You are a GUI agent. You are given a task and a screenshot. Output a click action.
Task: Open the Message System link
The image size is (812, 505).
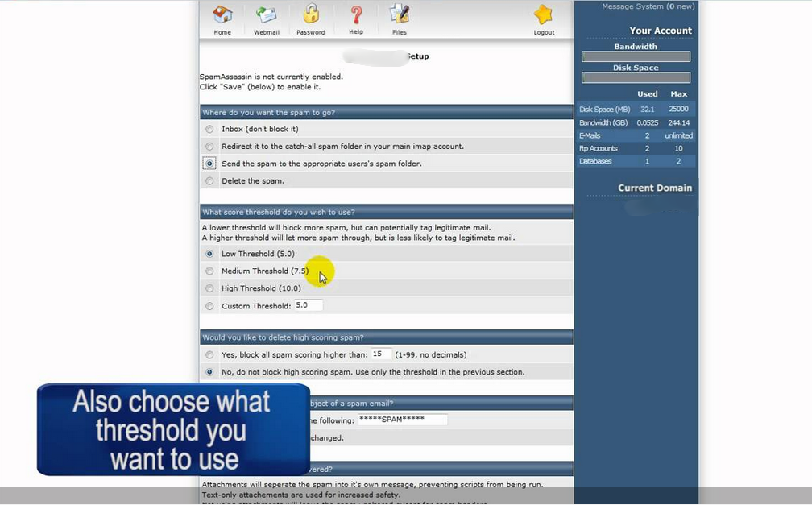click(648, 6)
